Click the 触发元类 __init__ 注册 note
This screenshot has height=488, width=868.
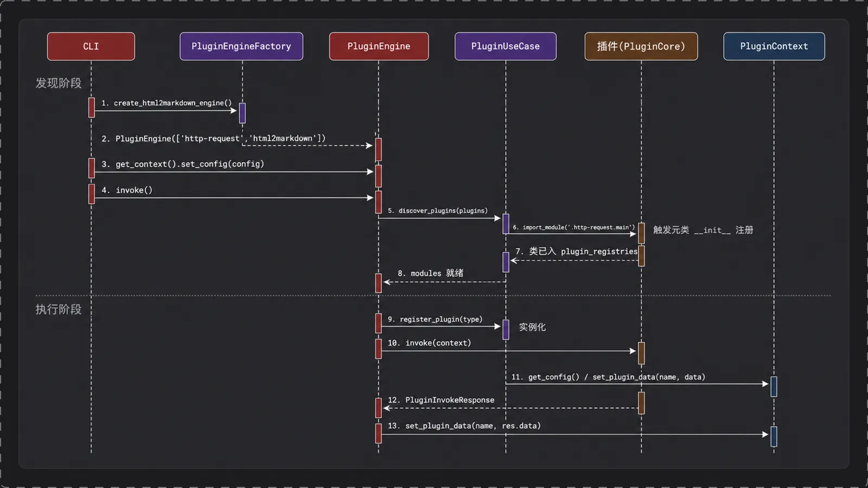(703, 230)
